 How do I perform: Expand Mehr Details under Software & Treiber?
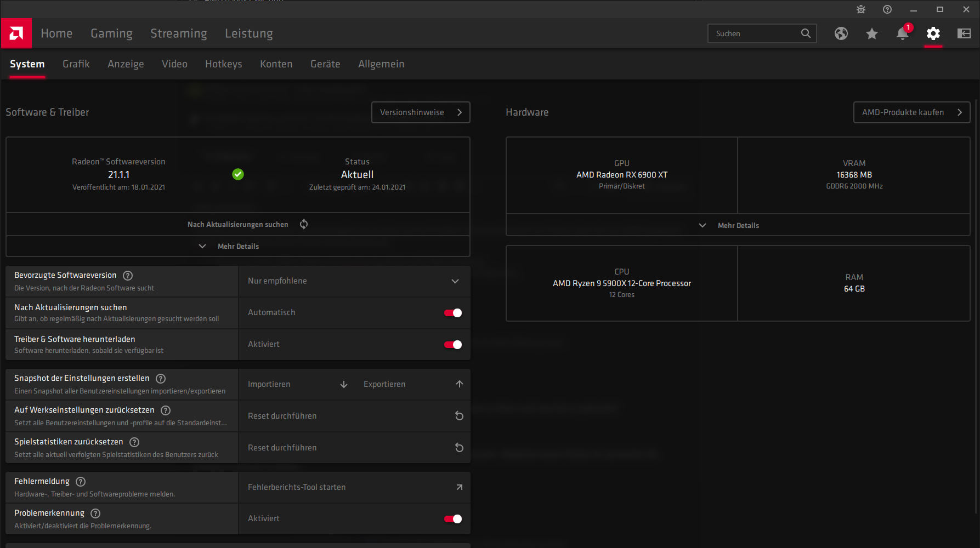(238, 246)
